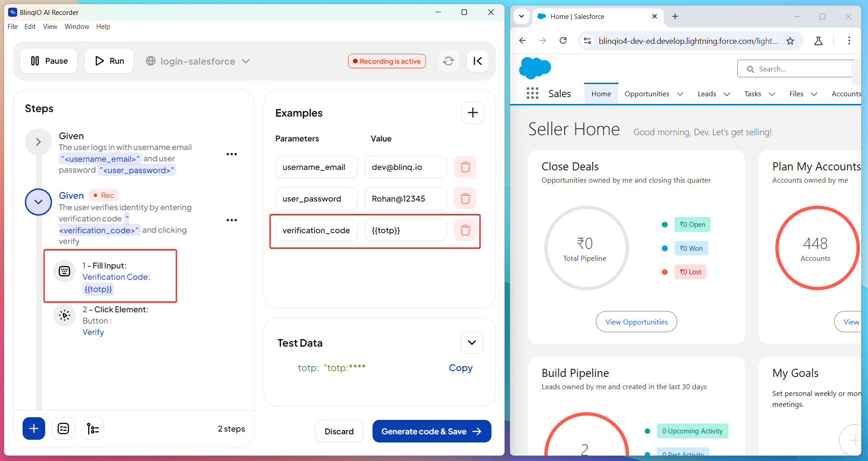
Task: Open a new browser tab
Action: pos(675,16)
